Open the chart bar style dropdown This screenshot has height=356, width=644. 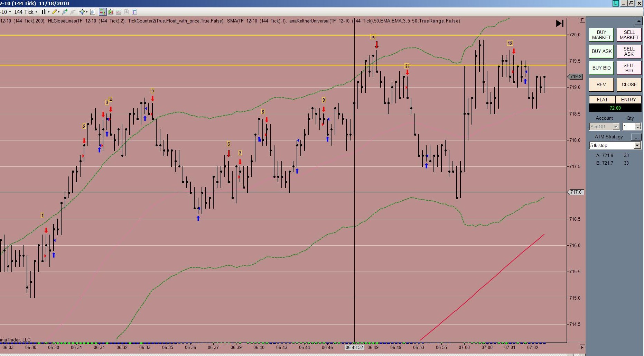(x=46, y=12)
